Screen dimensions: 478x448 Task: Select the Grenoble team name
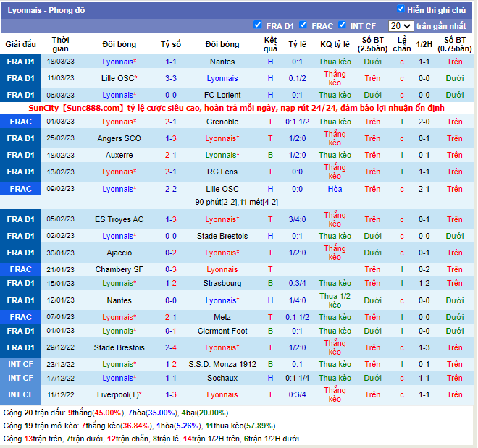pyautogui.click(x=222, y=122)
